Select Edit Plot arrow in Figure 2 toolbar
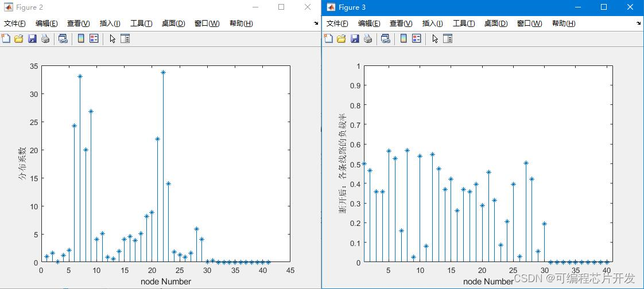This screenshot has height=289, width=644. coord(112,38)
